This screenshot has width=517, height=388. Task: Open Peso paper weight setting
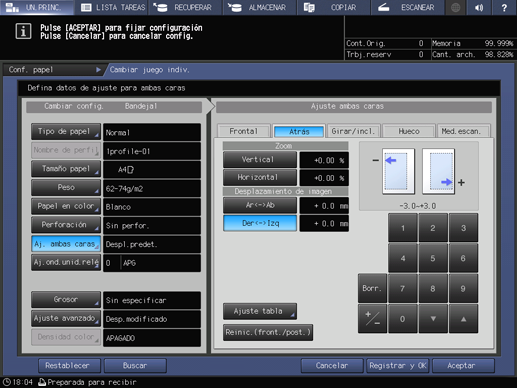pyautogui.click(x=66, y=188)
